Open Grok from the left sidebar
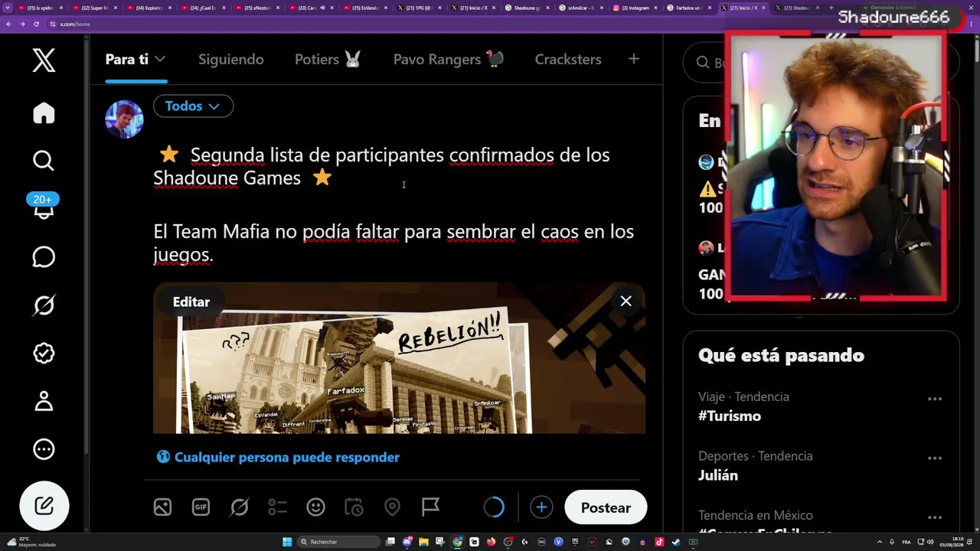The image size is (980, 551). (44, 305)
